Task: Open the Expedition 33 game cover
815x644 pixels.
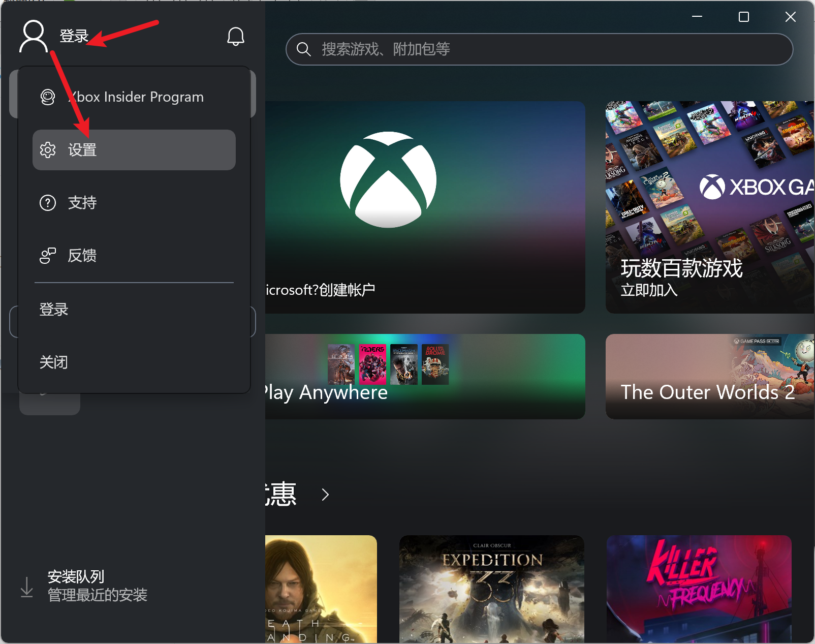Action: pos(491,589)
